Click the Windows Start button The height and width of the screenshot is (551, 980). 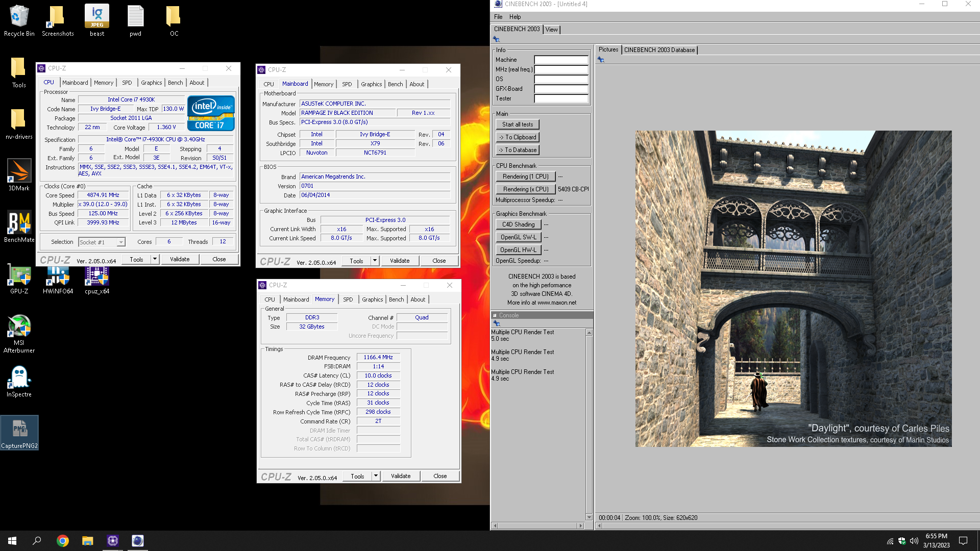point(12,541)
